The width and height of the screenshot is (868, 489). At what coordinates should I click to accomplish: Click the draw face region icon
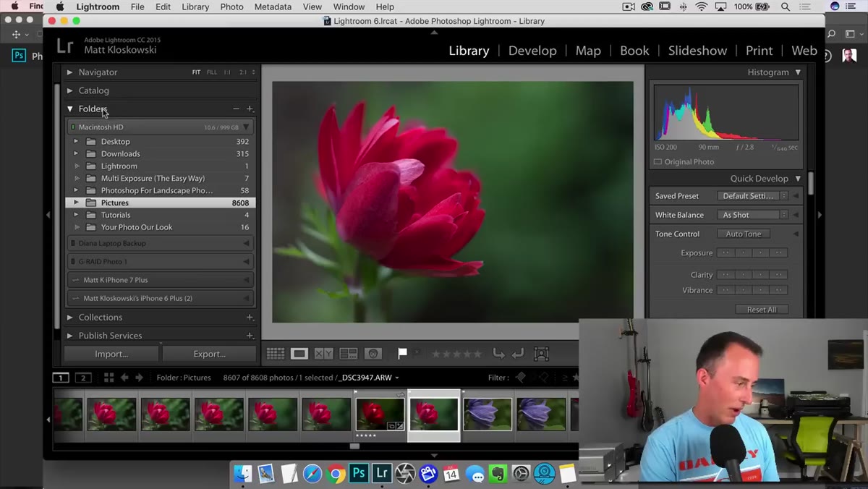[541, 354]
